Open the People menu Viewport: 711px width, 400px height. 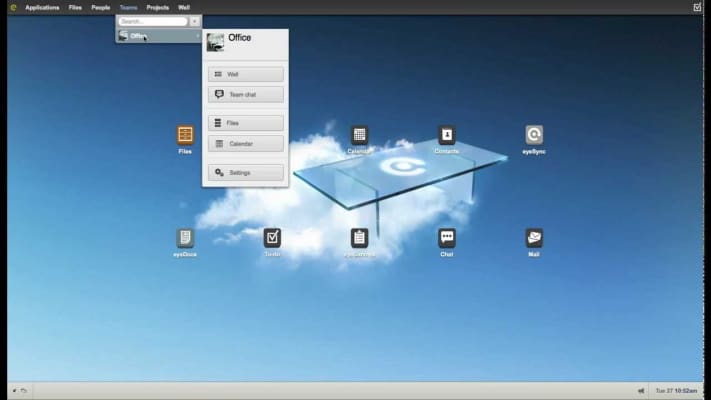101,7
